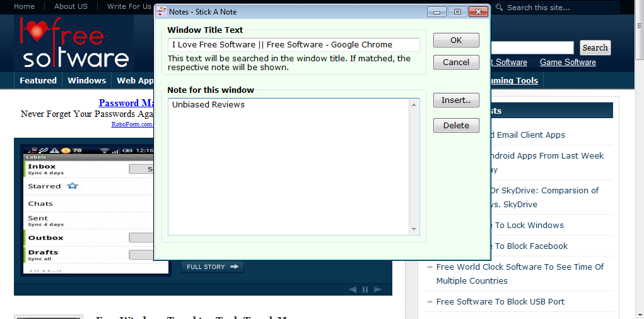This screenshot has height=319, width=644.
Task: Open the Featured navigation tab
Action: tap(38, 81)
